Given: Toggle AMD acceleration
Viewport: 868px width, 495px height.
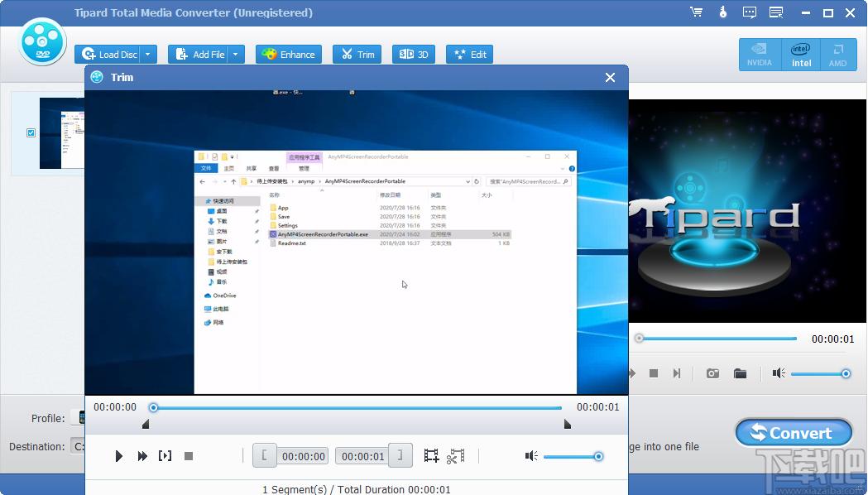Looking at the screenshot, I should click(x=837, y=55).
